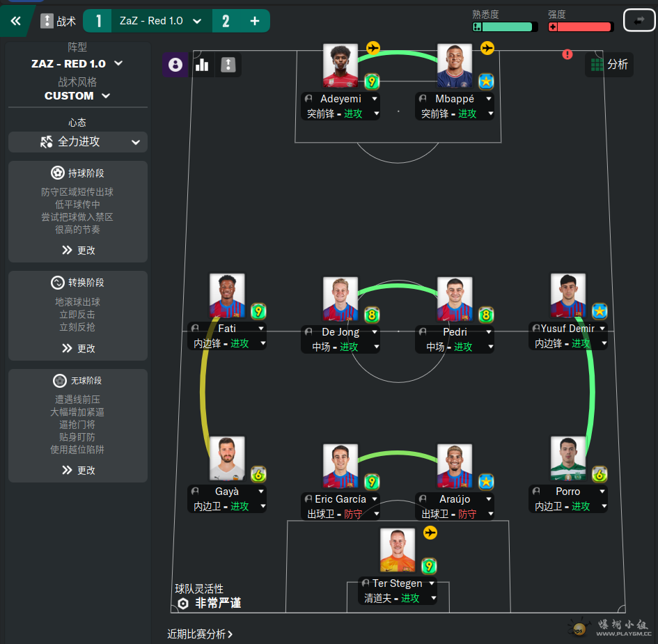Click the star rating badge beside Araújo
Viewport: 658px width, 644px height.
tap(486, 482)
